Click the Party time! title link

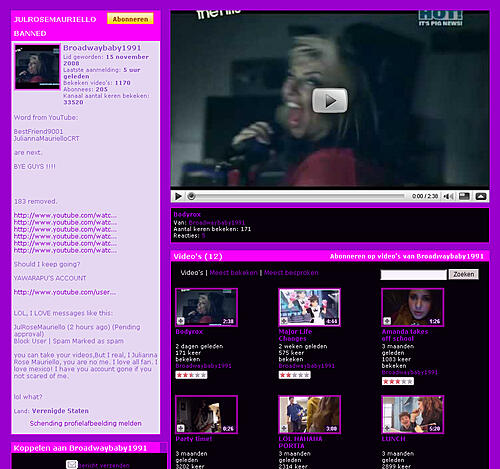(x=194, y=439)
